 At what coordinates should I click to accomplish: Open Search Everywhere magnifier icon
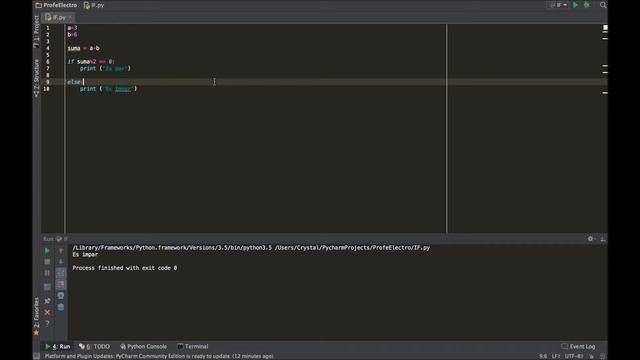603,5
